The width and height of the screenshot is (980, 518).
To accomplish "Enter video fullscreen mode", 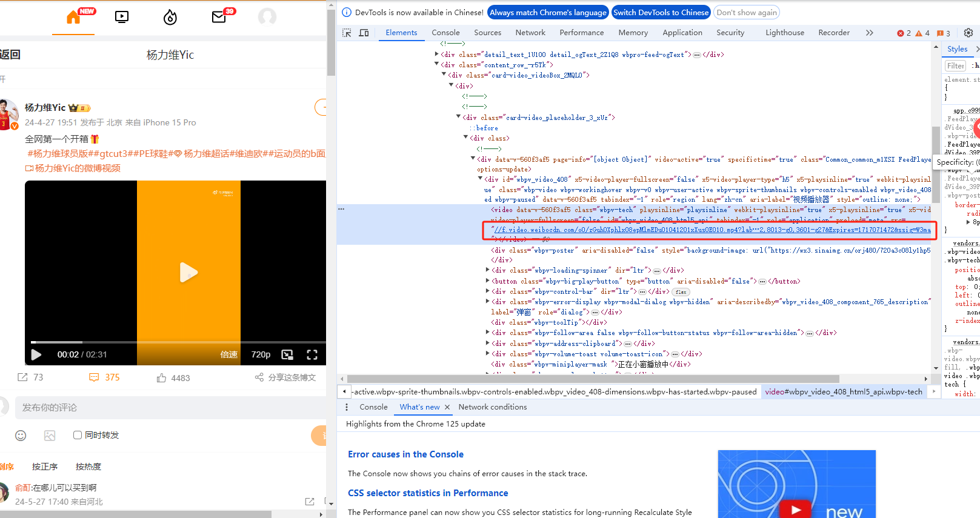I will (x=312, y=354).
